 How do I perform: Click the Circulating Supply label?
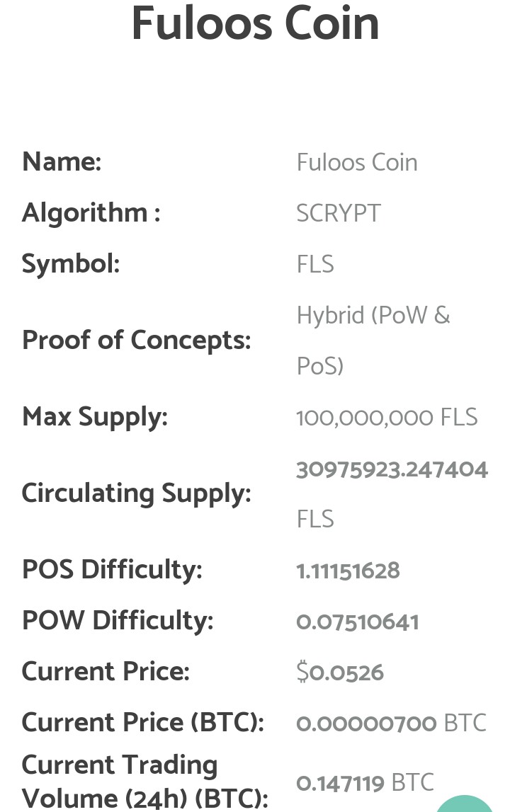point(136,493)
